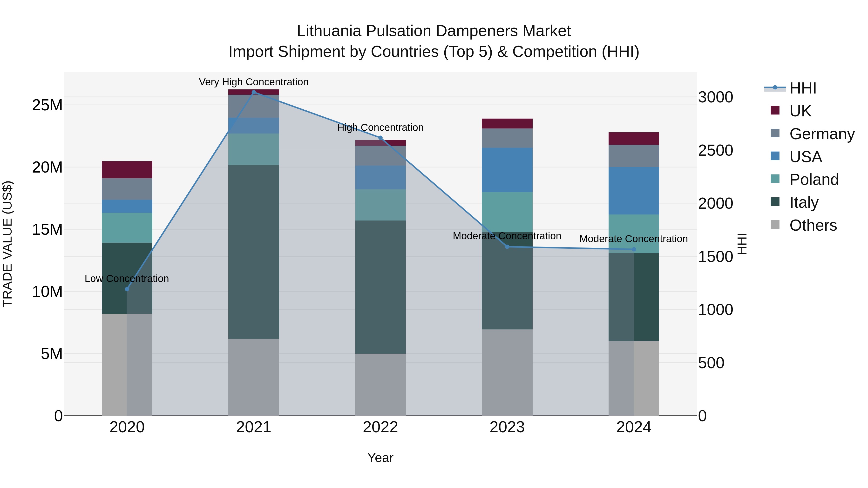Viewport: 868px width, 488px height.
Task: Click 'Moderate Concentration' label above 2023
Action: 507,236
